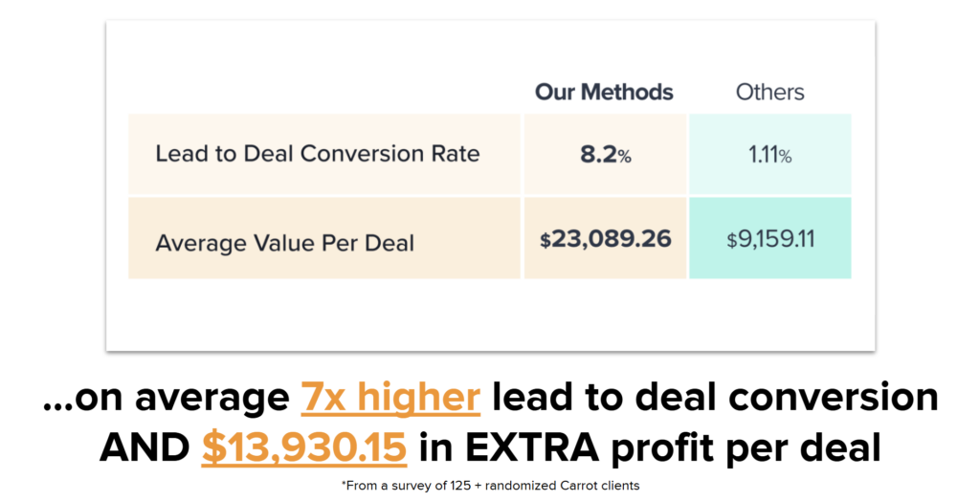Click '...on average' at headline start
Screen dimensions: 980x501
tap(167, 400)
